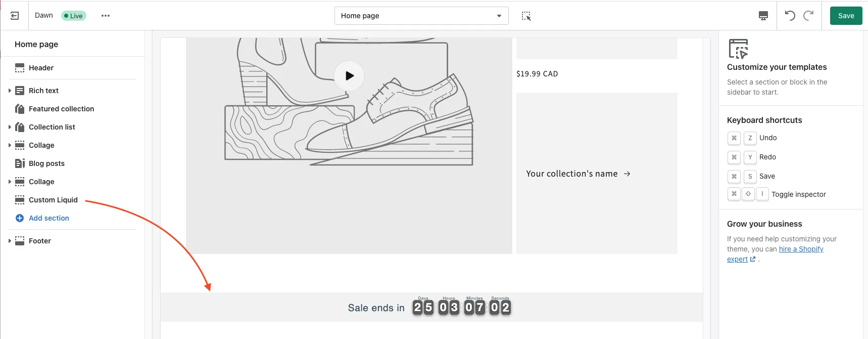Play the shoe video placeholder
Screen dimensions: 868x339
[349, 76]
